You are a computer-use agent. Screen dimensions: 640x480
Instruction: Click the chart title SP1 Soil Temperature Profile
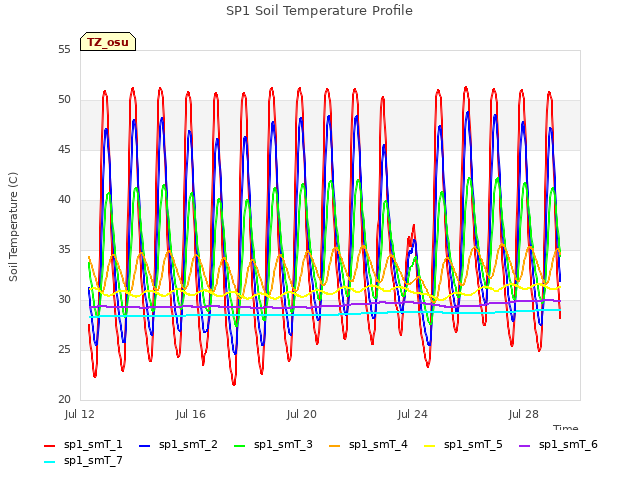pos(319,11)
